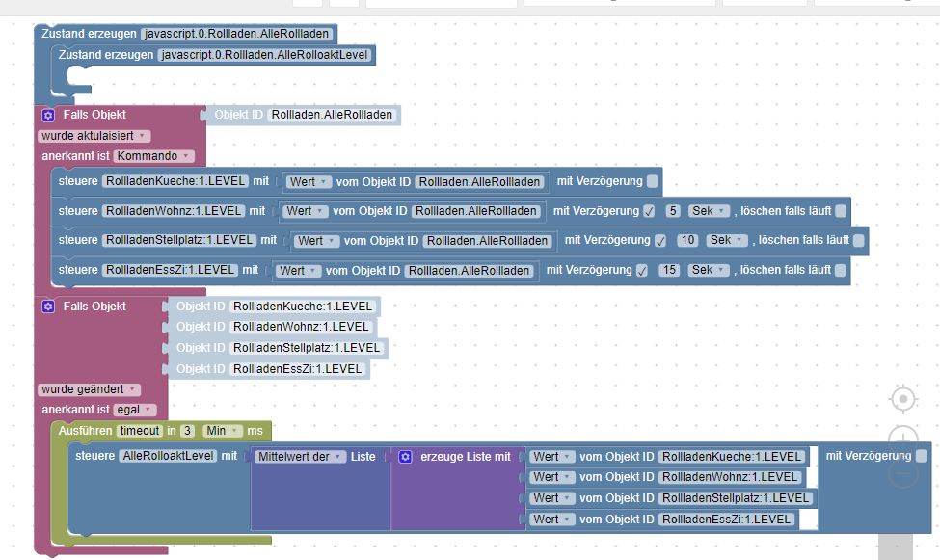The height and width of the screenshot is (560, 940).
Task: Open the wurde aktualisiert dropdown
Action: pyautogui.click(x=94, y=136)
